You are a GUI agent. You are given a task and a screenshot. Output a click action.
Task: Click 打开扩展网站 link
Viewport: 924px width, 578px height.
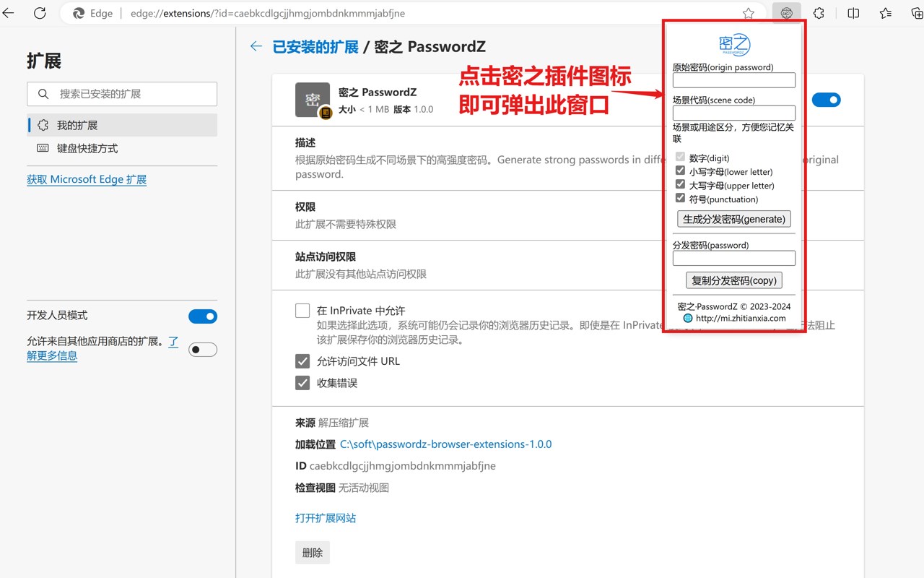[326, 518]
